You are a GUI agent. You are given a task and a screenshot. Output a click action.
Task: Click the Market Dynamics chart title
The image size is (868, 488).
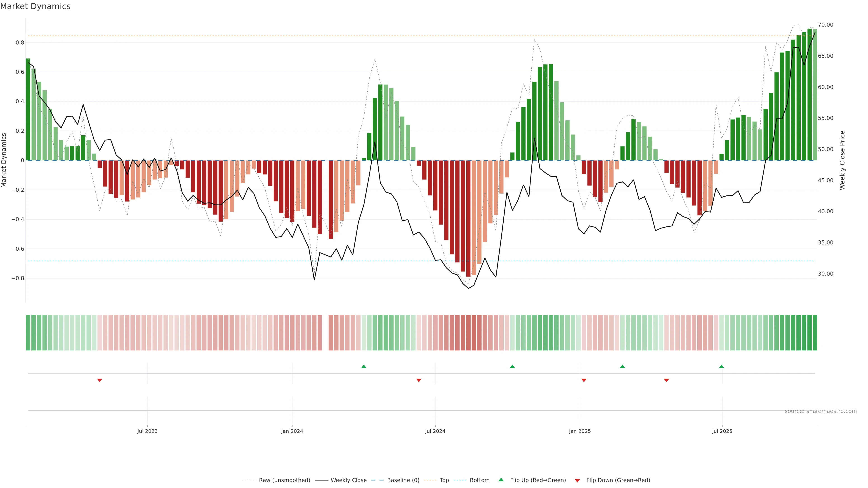tap(35, 6)
